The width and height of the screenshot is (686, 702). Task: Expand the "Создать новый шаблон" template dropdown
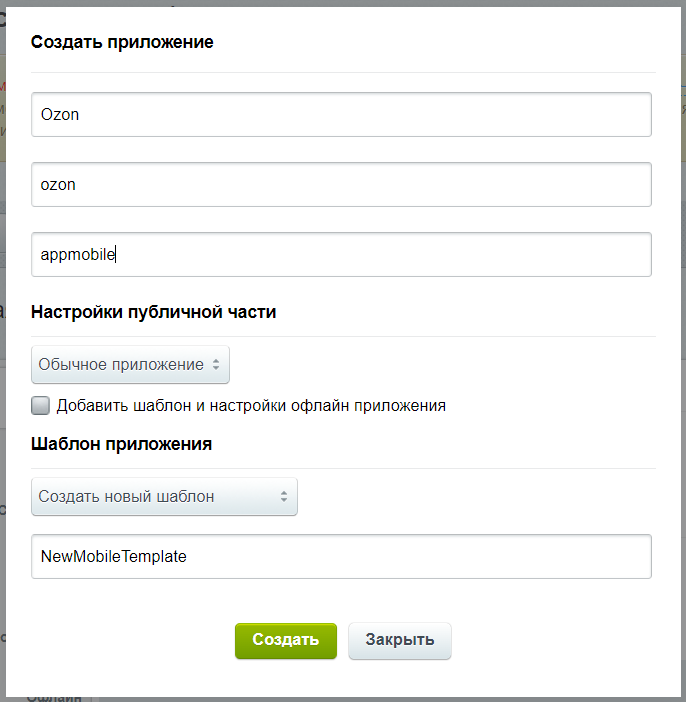tap(164, 496)
